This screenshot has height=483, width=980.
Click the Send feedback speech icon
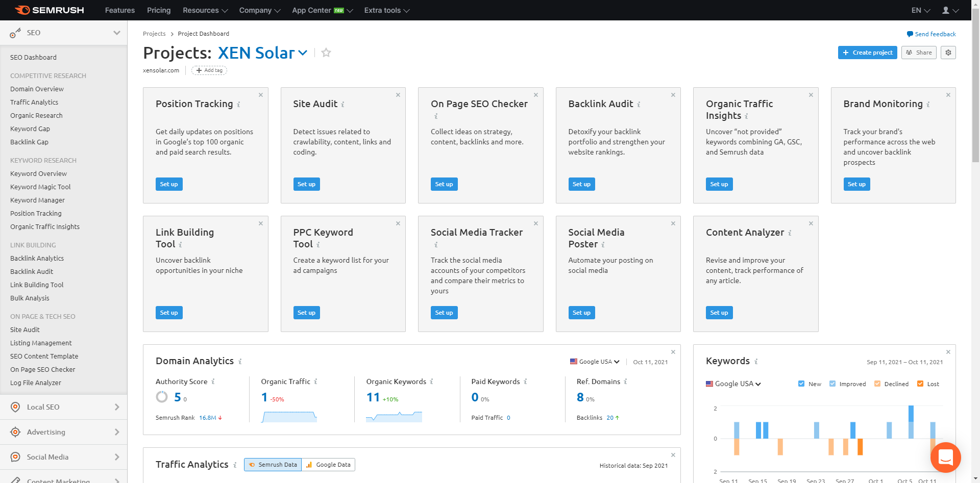910,34
